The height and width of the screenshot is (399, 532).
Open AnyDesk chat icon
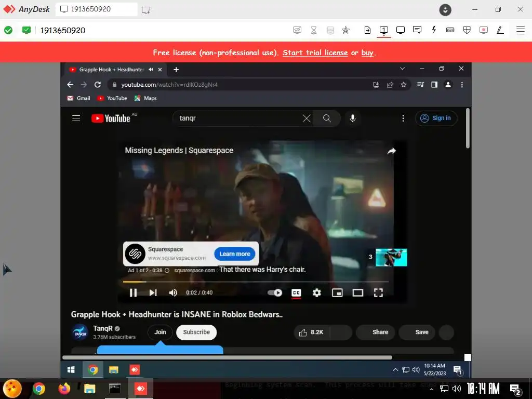pyautogui.click(x=417, y=30)
